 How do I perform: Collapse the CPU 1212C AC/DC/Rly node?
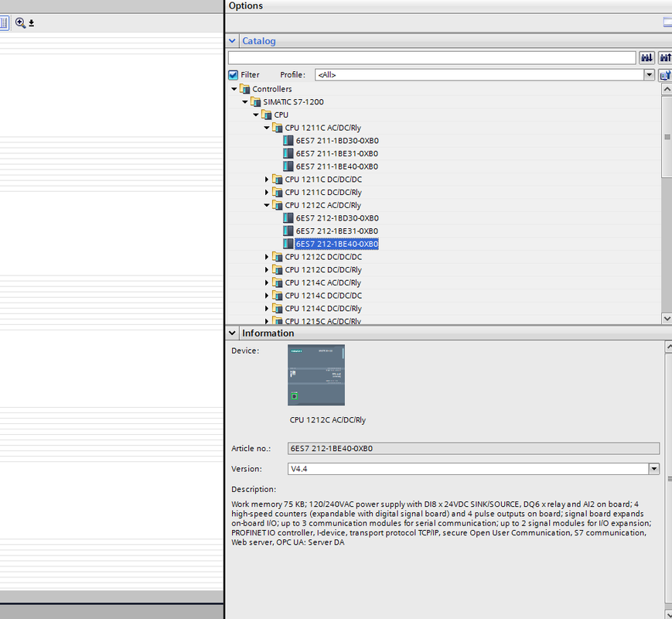click(267, 205)
